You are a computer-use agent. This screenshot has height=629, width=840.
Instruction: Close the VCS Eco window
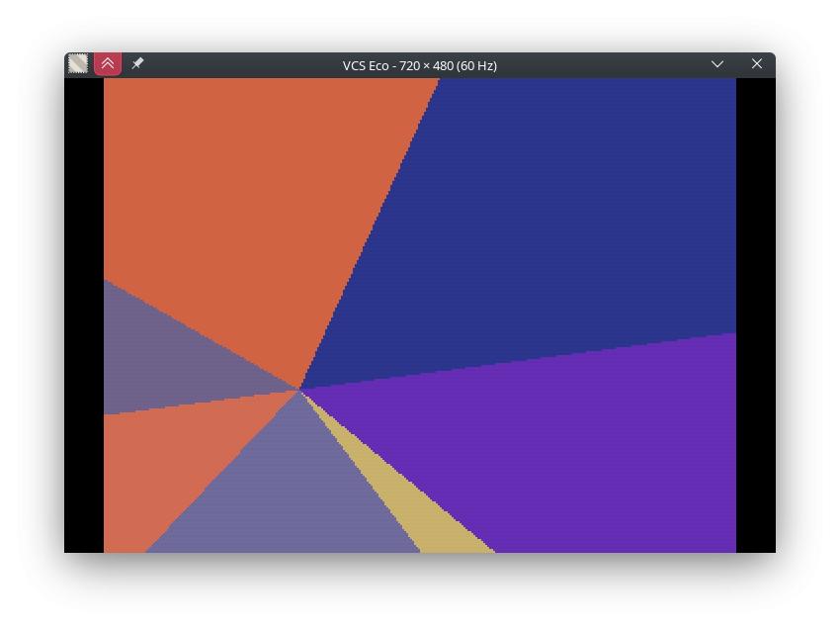(x=757, y=64)
